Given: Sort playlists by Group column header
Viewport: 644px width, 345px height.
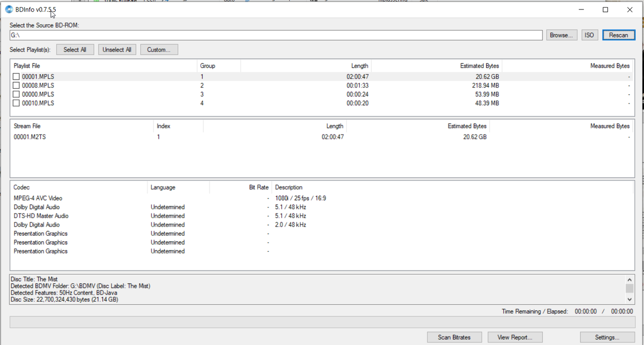Looking at the screenshot, I should click(219, 66).
